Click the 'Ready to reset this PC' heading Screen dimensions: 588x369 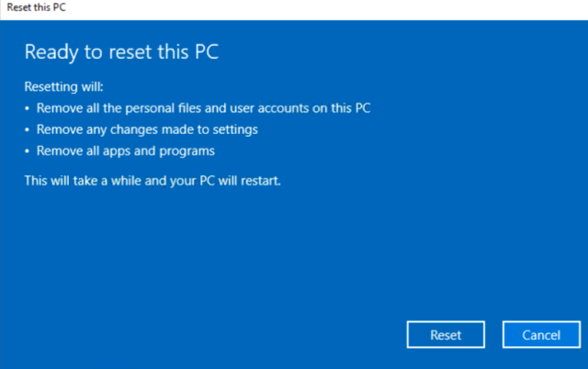click(121, 51)
